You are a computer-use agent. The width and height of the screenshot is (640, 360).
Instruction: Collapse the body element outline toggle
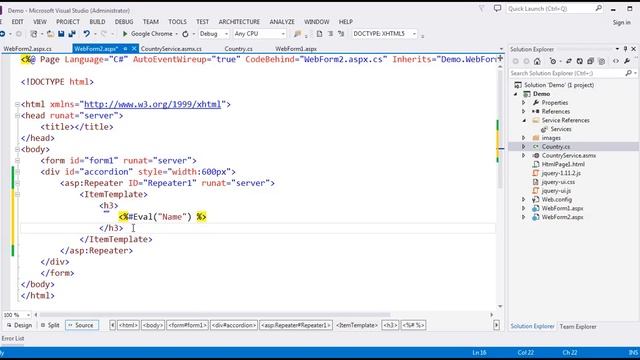coord(18,149)
